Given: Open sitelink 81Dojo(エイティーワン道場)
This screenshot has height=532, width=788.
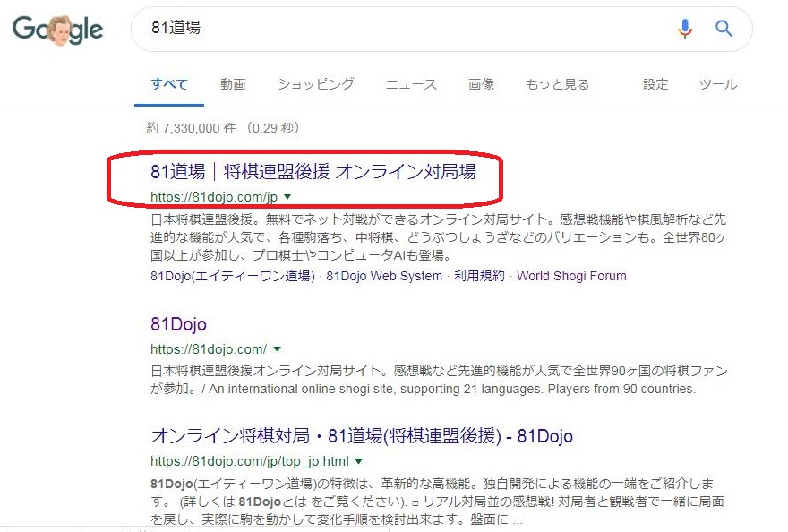Looking at the screenshot, I should (233, 276).
